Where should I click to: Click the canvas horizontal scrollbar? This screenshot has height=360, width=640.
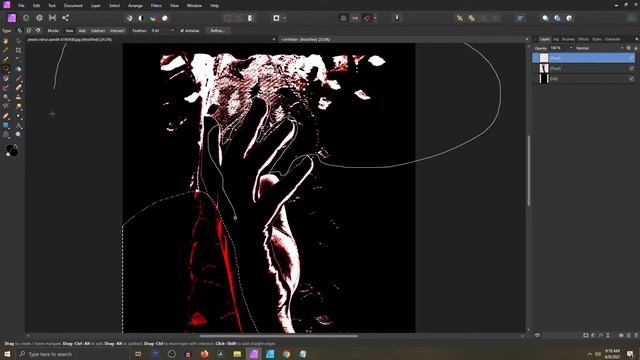279,336
